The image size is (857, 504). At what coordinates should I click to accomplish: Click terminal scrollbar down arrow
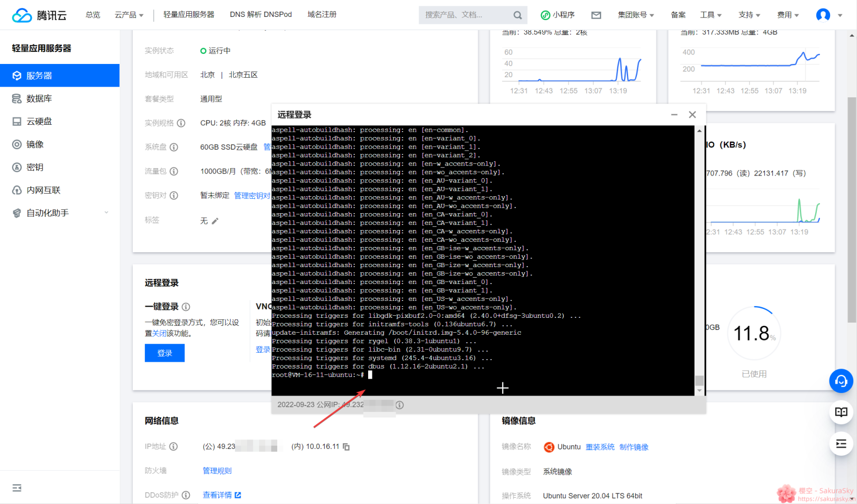pyautogui.click(x=699, y=391)
